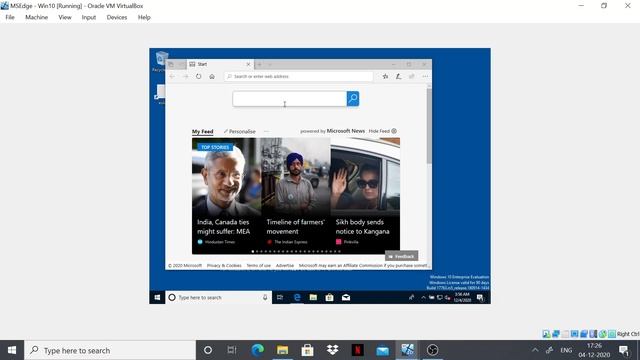Open the VirtualBox Input menu
Viewport: 640px width, 360px height.
89,17
